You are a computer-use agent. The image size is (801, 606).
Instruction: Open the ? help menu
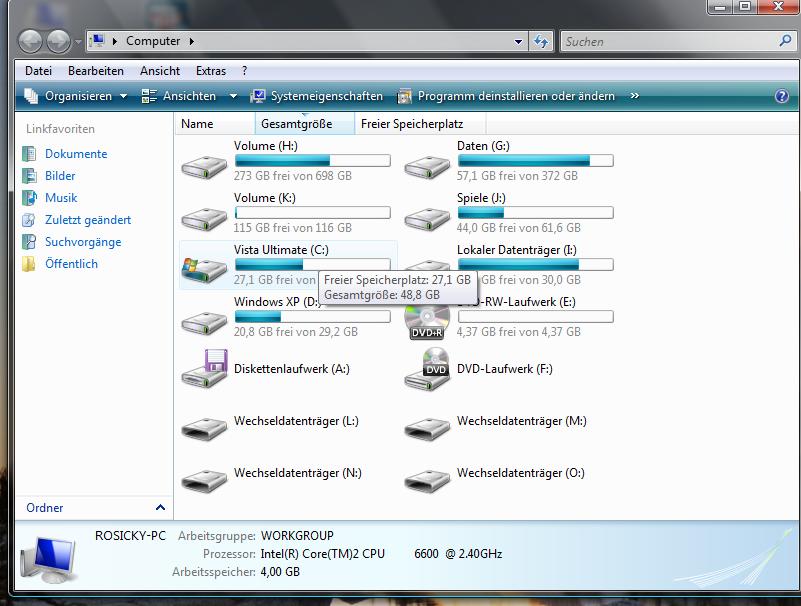(245, 71)
